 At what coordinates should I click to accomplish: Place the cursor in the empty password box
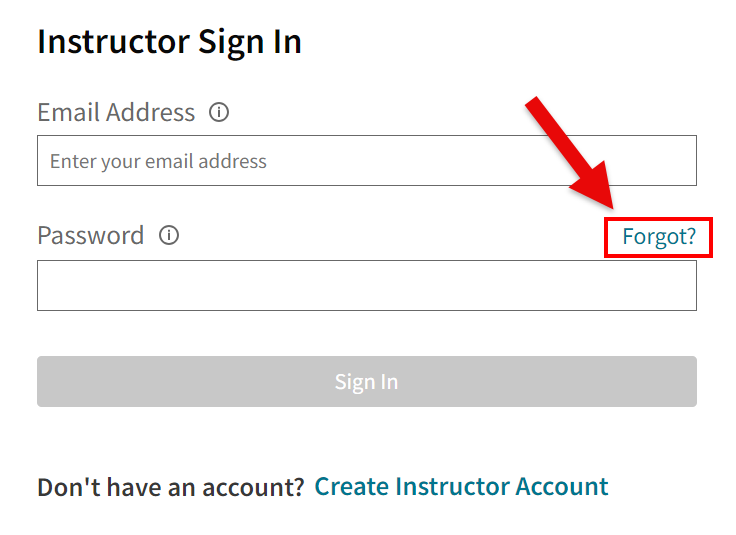(x=366, y=285)
